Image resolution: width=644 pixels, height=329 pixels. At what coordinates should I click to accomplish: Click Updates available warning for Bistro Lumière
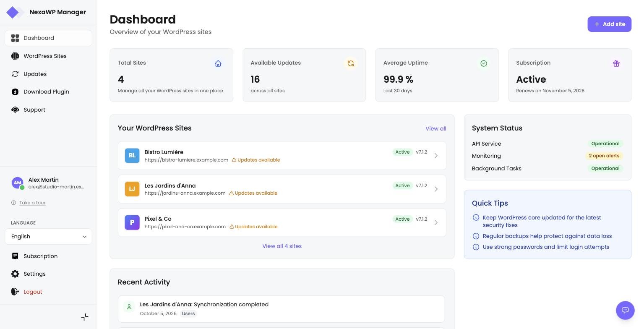coord(256,160)
